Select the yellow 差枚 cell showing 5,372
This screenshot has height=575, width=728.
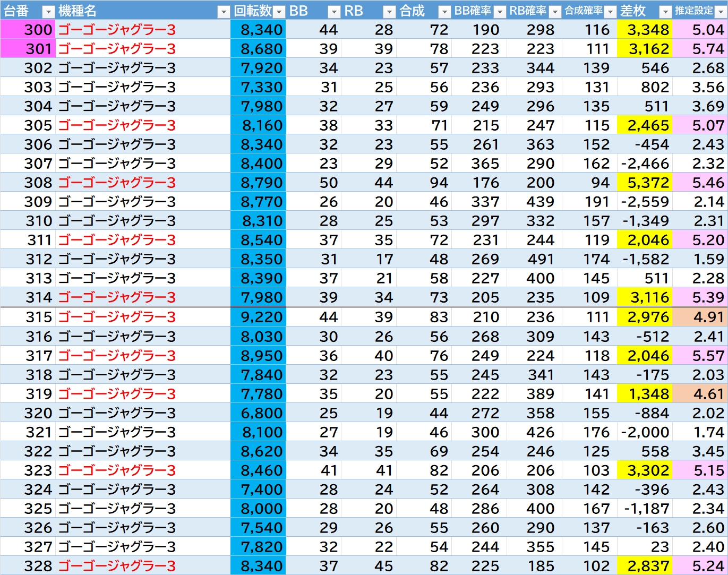(644, 183)
